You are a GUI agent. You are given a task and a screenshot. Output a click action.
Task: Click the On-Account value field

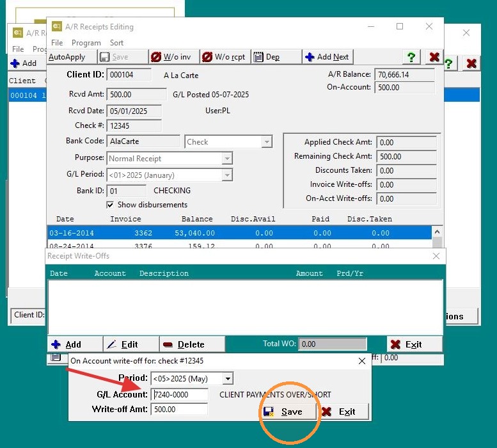coord(404,88)
